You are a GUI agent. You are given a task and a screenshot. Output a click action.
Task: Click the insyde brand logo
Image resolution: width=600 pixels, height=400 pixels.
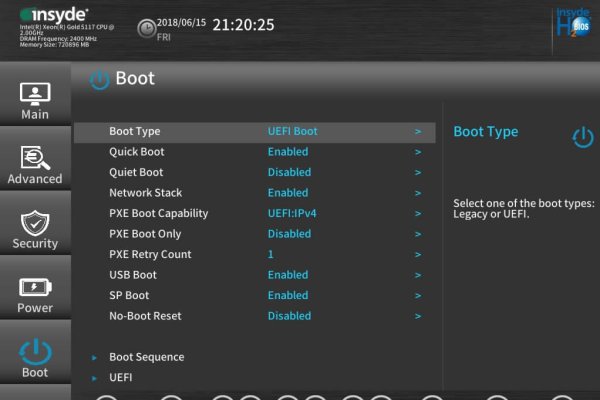click(54, 15)
